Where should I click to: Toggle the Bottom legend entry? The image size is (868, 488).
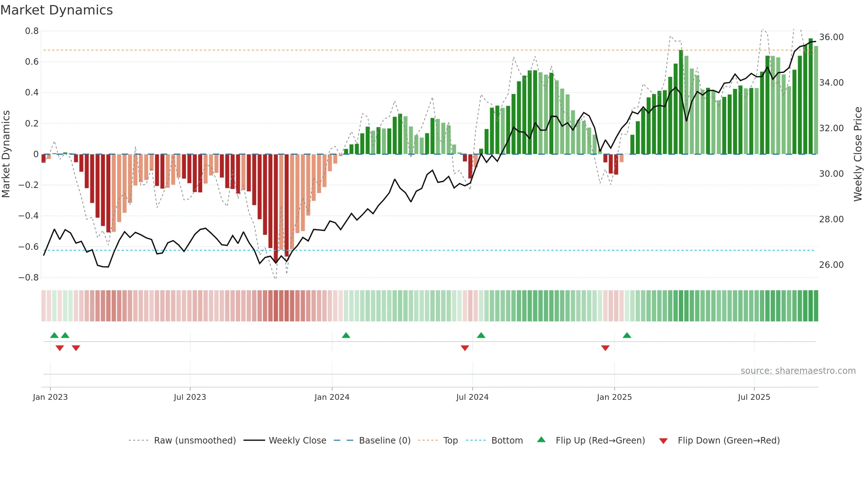point(494,440)
